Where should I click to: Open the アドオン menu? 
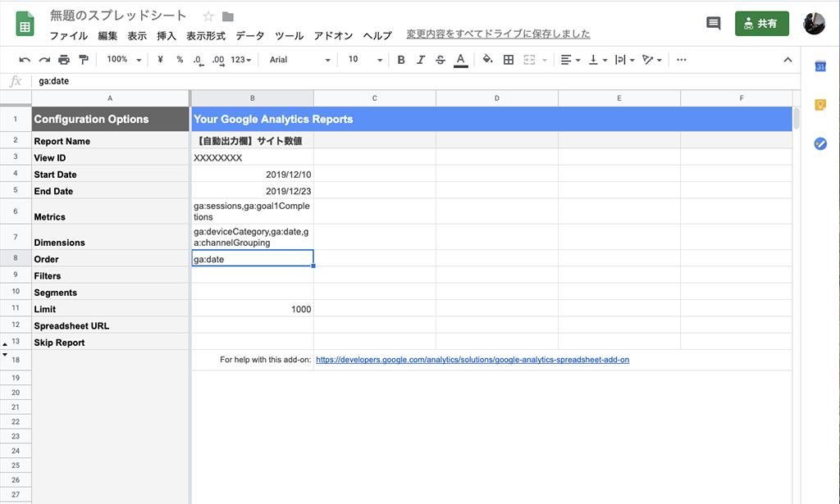click(x=333, y=36)
